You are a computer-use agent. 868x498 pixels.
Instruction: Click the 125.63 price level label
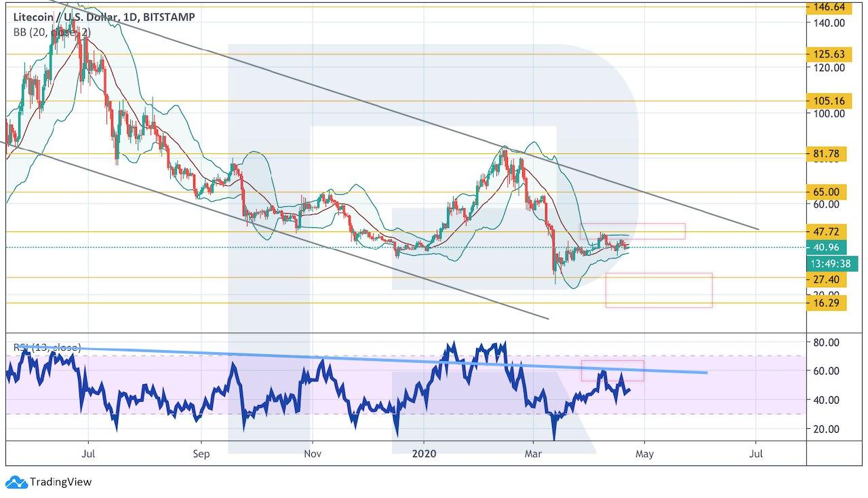827,54
